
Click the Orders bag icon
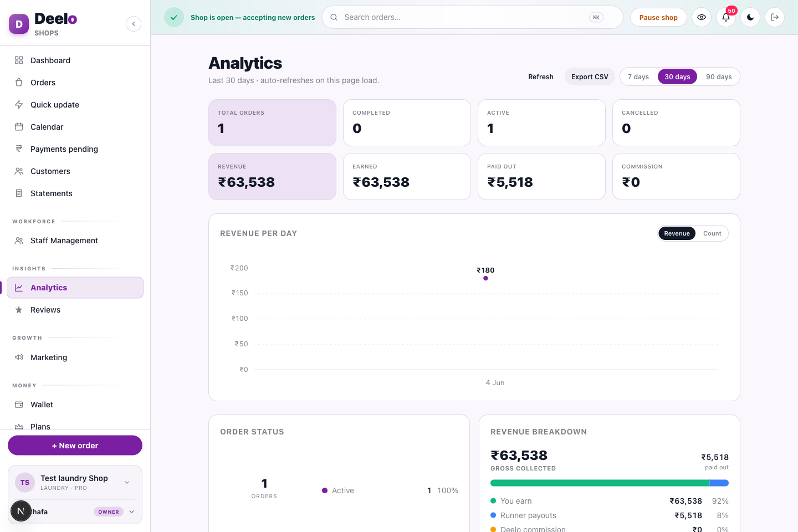[19, 83]
